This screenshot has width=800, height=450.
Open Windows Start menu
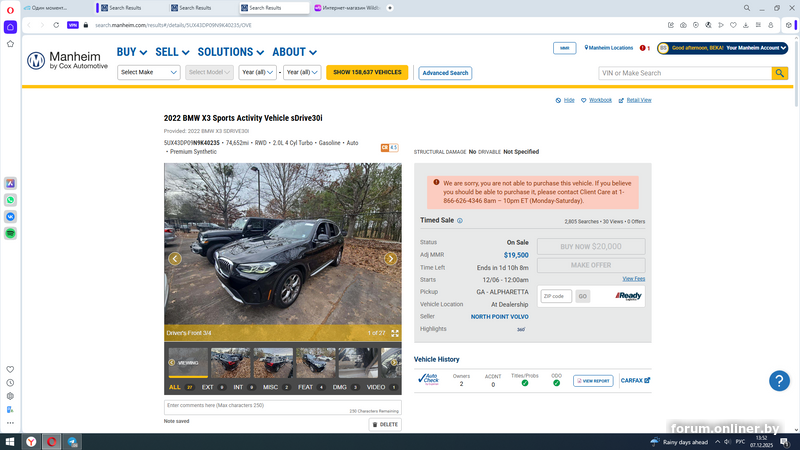pyautogui.click(x=10, y=442)
